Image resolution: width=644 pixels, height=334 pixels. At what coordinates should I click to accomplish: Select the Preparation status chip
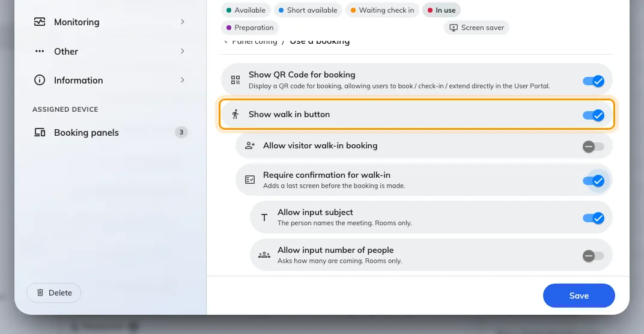[250, 28]
